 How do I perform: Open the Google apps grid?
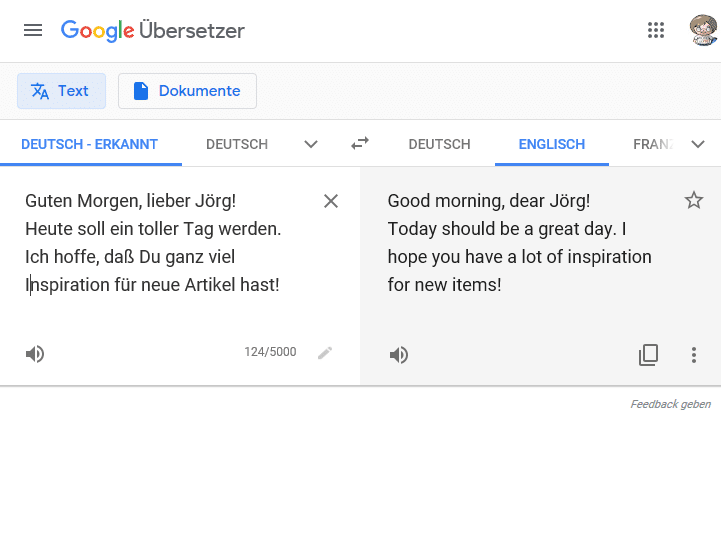pyautogui.click(x=656, y=30)
